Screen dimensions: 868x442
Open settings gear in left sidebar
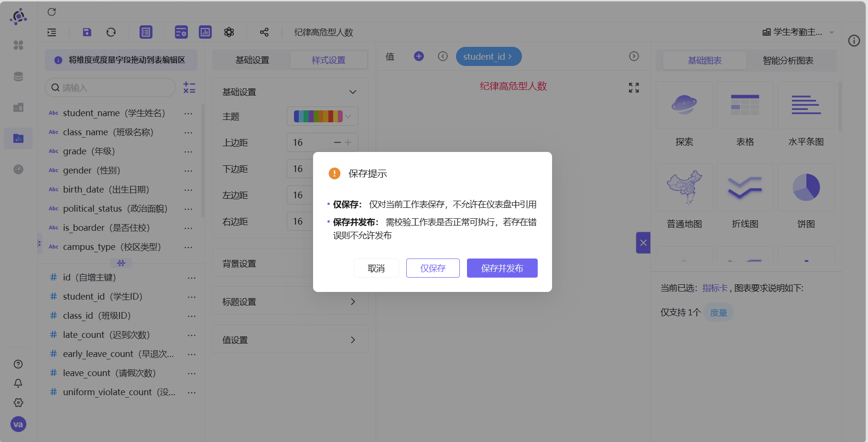pyautogui.click(x=18, y=402)
